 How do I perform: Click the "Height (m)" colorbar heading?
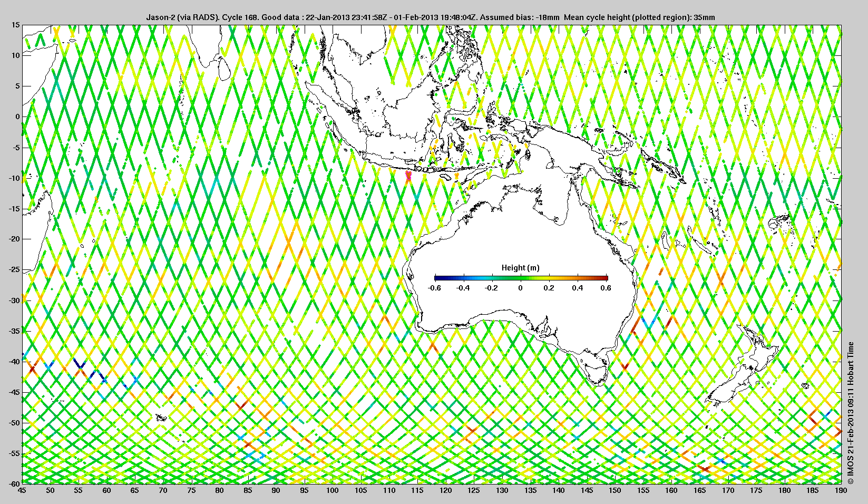point(521,268)
